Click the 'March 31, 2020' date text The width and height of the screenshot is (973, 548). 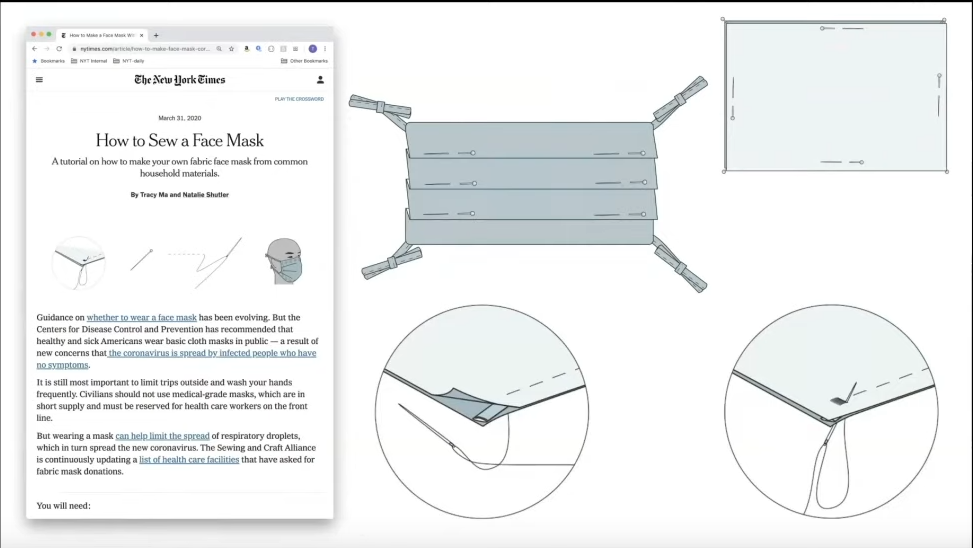(x=180, y=118)
